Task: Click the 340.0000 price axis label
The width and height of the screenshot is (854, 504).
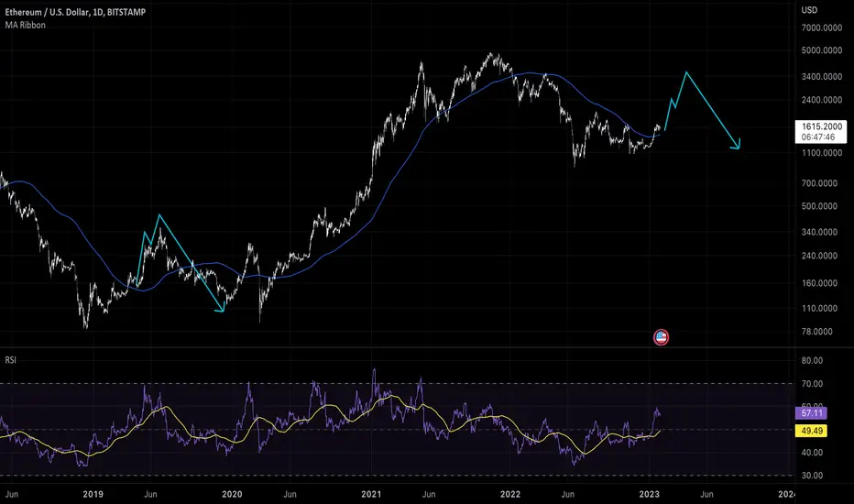Action: tap(819, 232)
